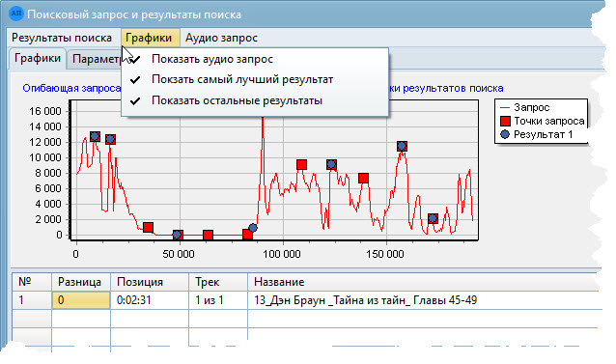Select the blue result marker at the 11 500 peak
The height and width of the screenshot is (364, 616).
[x=402, y=146]
